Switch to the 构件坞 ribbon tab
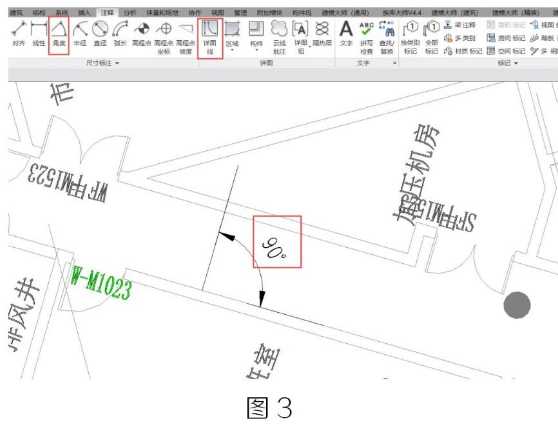 click(x=301, y=12)
